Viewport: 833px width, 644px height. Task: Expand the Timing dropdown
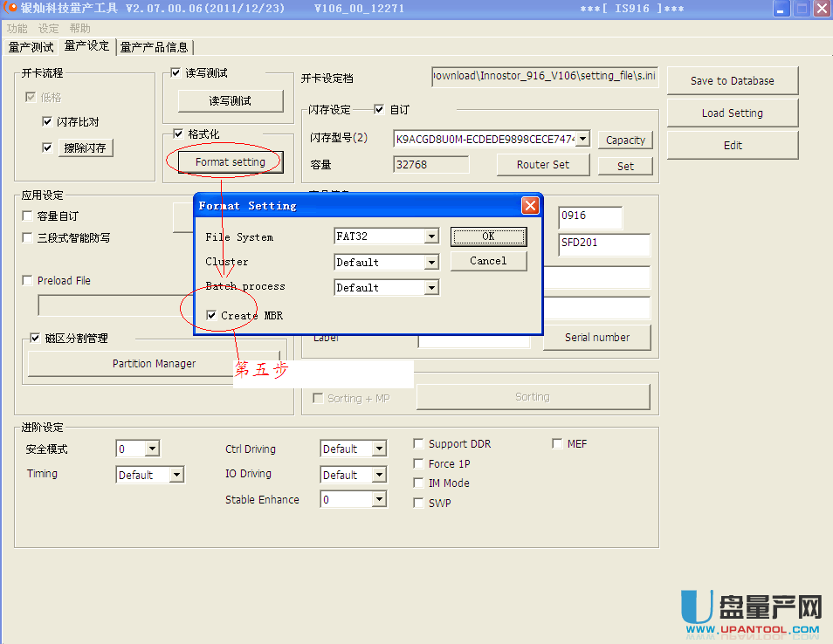pyautogui.click(x=176, y=475)
